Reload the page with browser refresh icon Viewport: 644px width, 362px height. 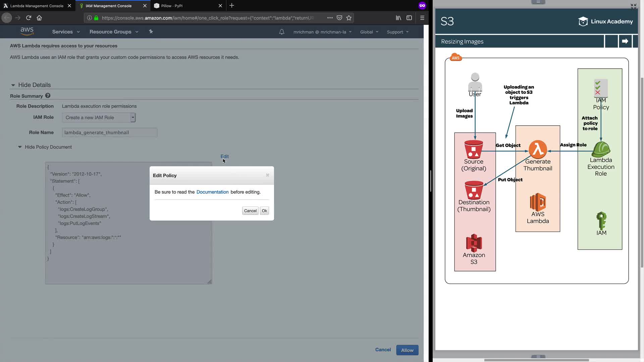tap(29, 18)
